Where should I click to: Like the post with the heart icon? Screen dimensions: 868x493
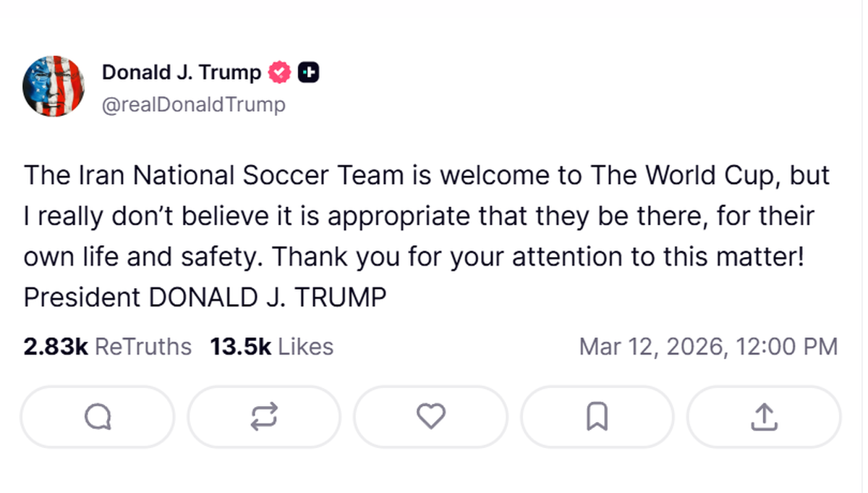(431, 416)
